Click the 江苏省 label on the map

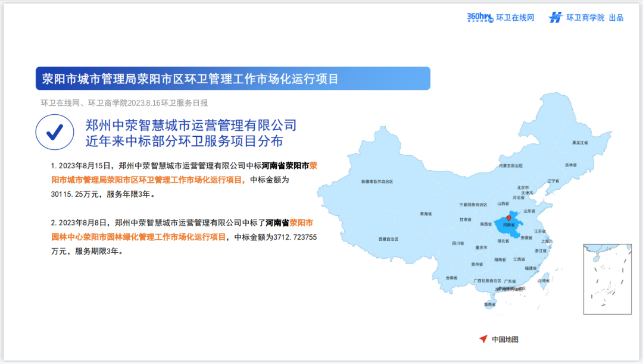tap(539, 231)
